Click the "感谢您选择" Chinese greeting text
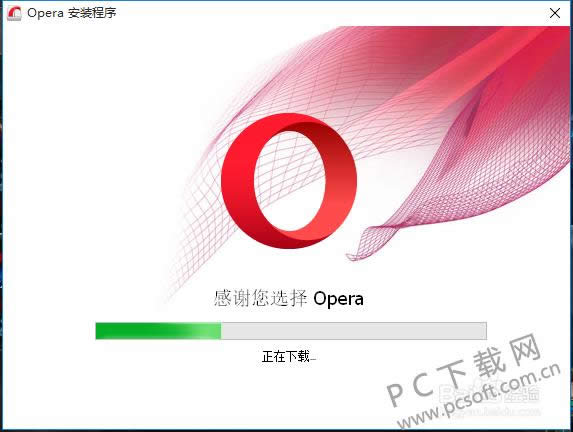 pos(261,298)
